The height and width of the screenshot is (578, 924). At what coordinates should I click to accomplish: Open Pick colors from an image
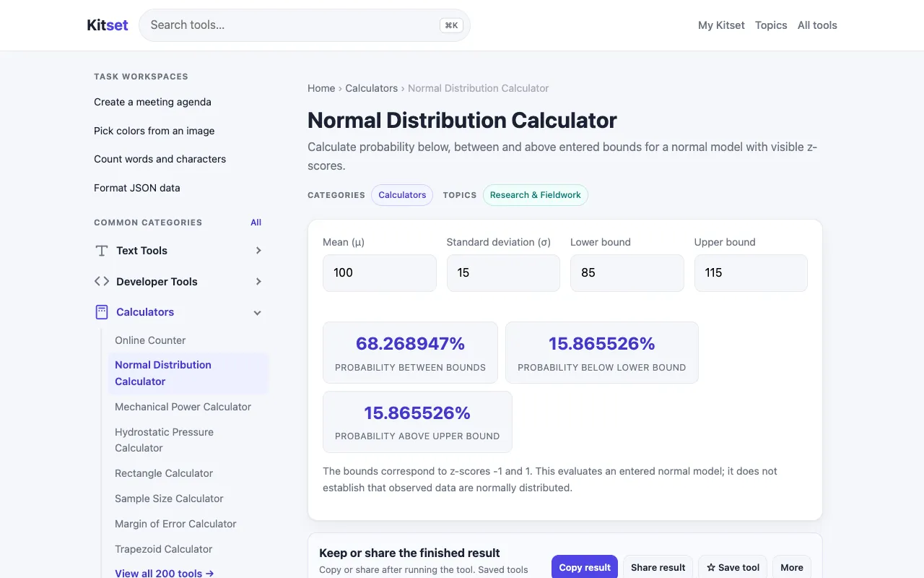(x=154, y=131)
